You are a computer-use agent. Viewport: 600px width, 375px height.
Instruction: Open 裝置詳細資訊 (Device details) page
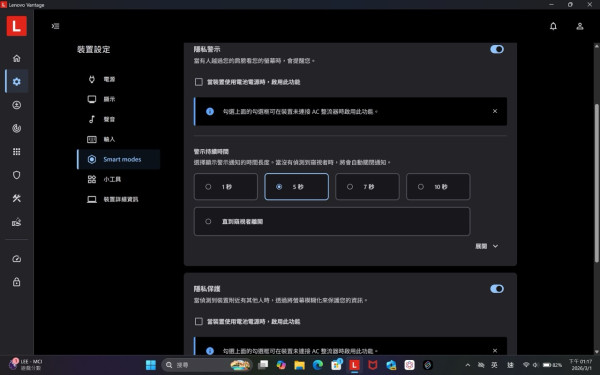pos(118,199)
